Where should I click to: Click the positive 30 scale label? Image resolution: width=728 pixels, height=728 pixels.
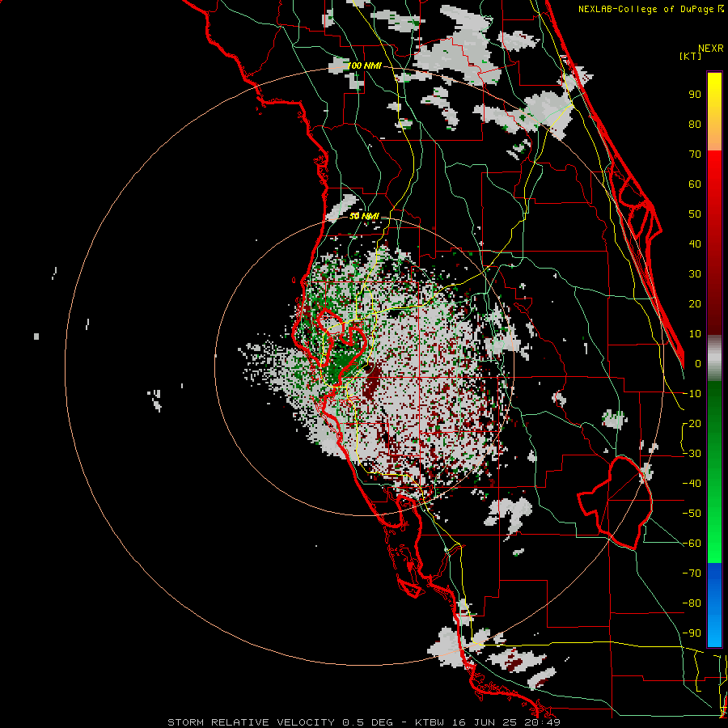695,274
